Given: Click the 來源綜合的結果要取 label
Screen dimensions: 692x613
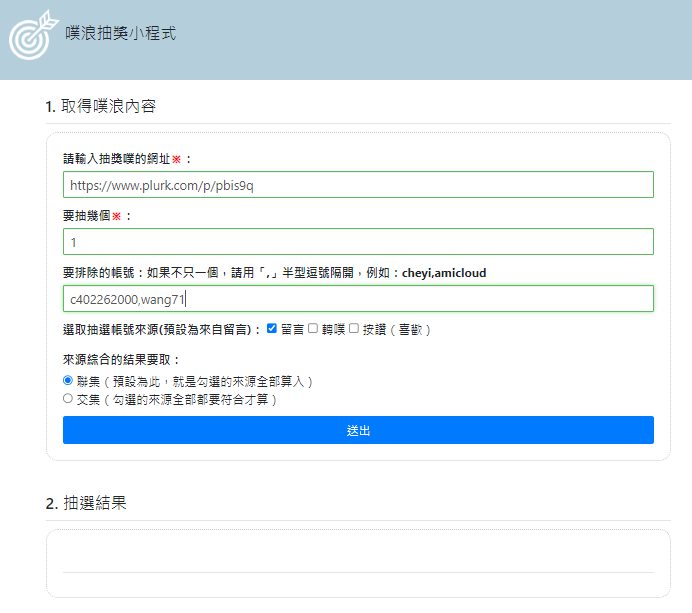Looking at the screenshot, I should pyautogui.click(x=121, y=360).
